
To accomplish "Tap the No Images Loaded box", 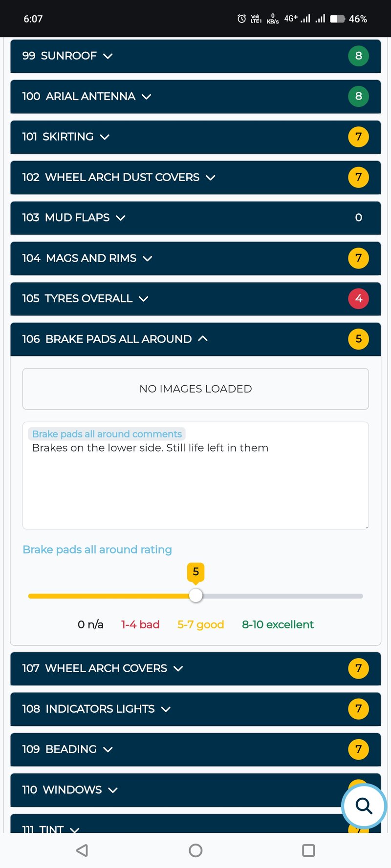I will (195, 389).
